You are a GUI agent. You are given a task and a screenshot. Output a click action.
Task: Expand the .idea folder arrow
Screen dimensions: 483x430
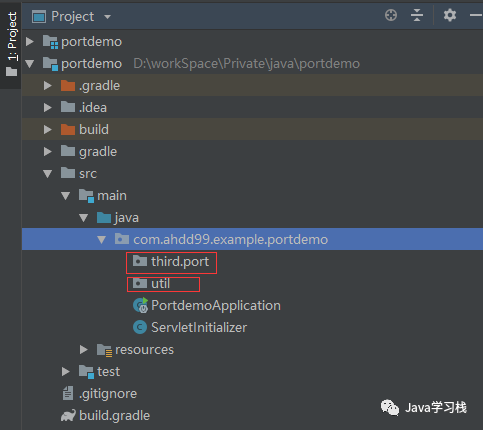pos(48,108)
